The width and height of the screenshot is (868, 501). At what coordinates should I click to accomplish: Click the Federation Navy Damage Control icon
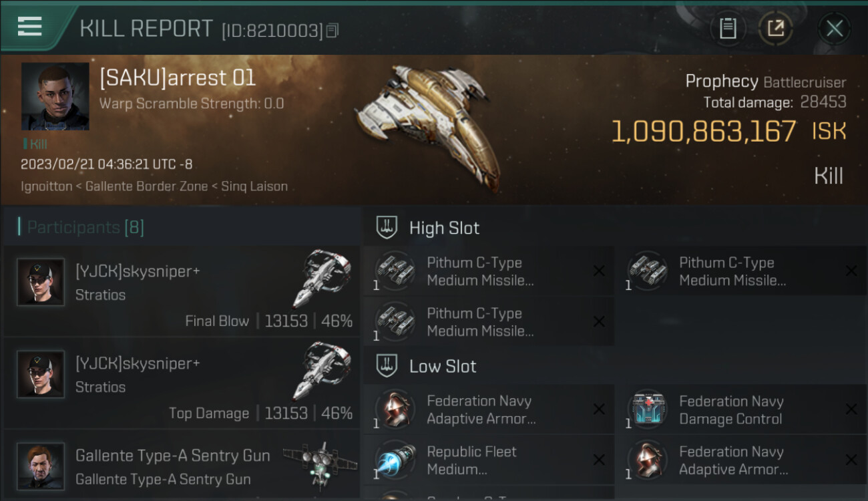(x=647, y=409)
